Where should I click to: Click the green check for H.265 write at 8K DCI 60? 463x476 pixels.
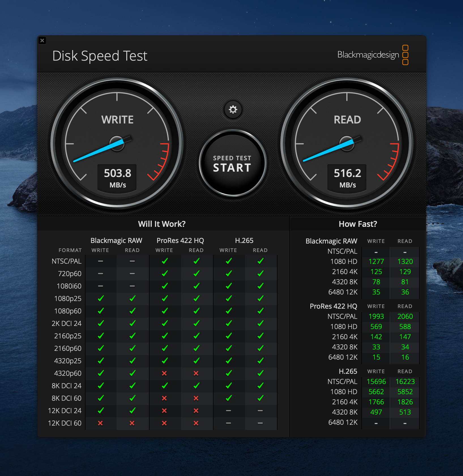click(229, 398)
